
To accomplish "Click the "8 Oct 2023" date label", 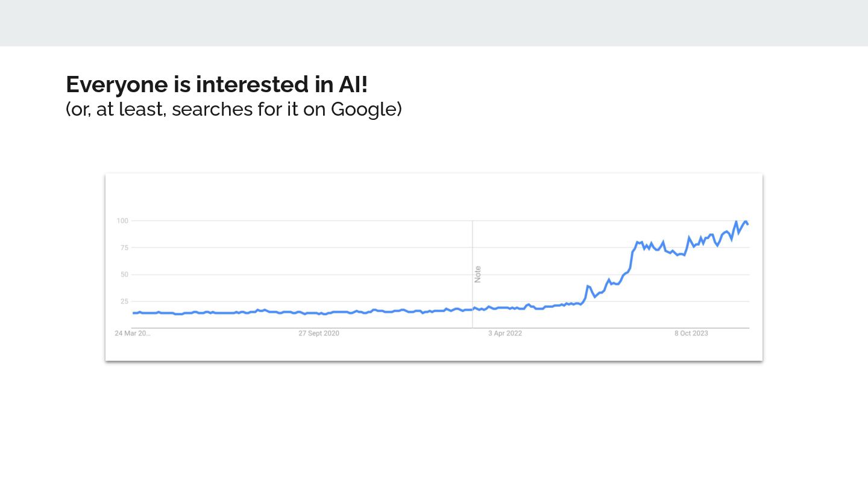I will point(691,333).
